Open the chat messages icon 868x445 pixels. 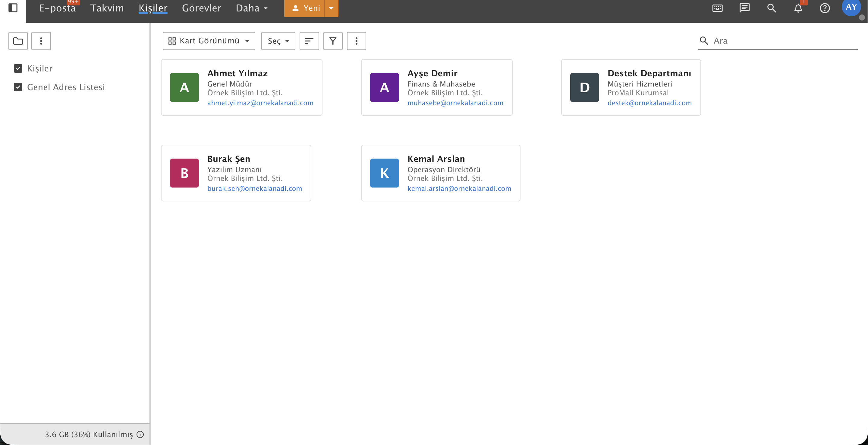(x=744, y=8)
